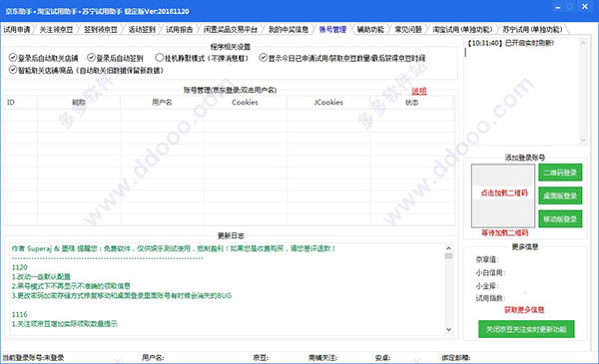Click the 移动版登录 button

pos(560,219)
